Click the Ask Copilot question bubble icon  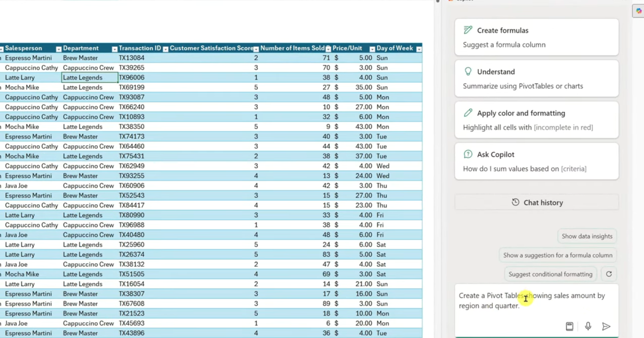pos(468,154)
